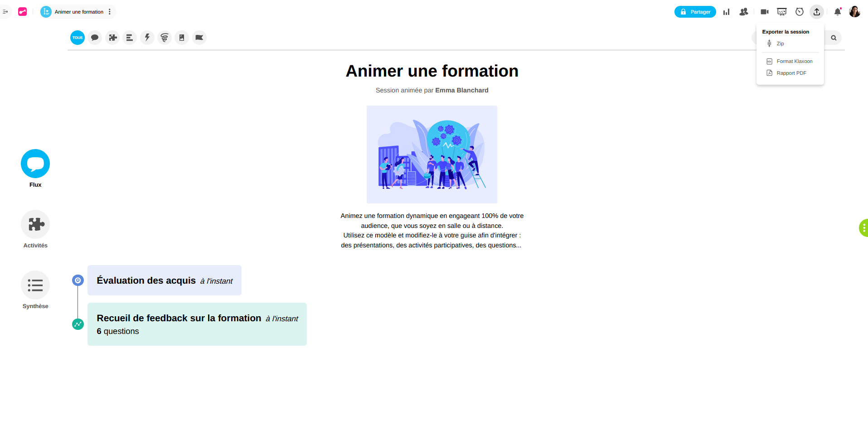The width and height of the screenshot is (868, 430).
Task: Toggle the speech bubble messages filter
Action: [x=95, y=38]
